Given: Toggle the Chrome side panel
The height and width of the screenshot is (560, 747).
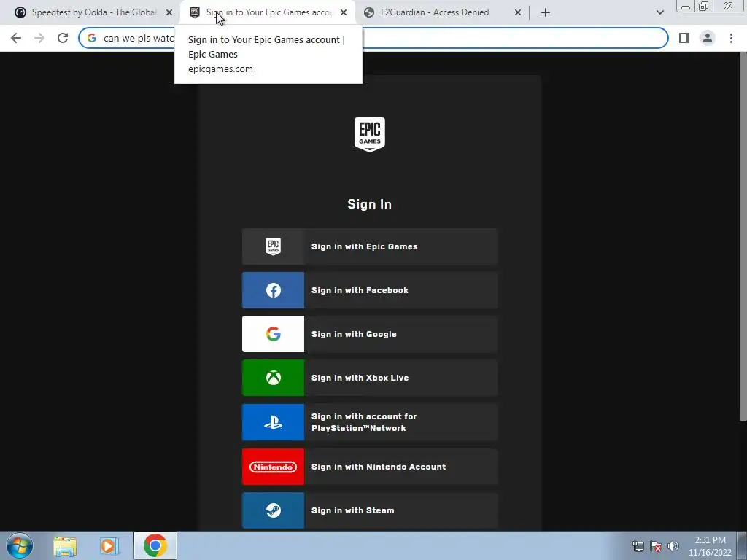Looking at the screenshot, I should (684, 38).
